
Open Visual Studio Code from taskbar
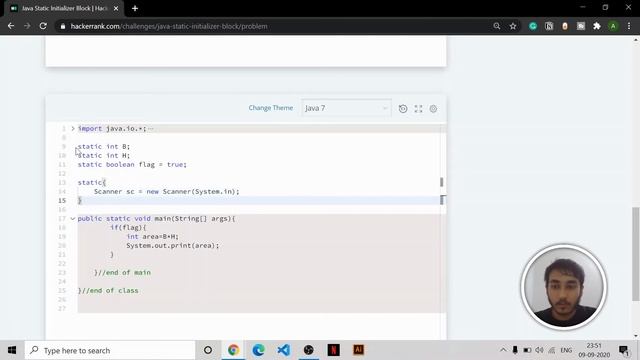tap(284, 350)
